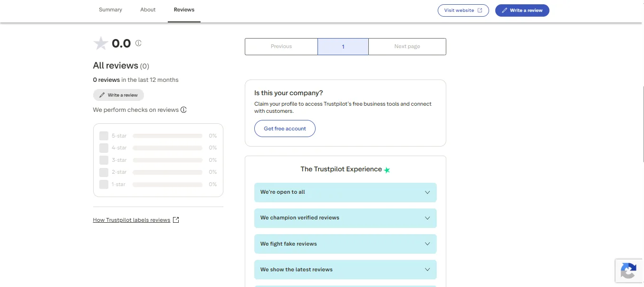The width and height of the screenshot is (644, 287).
Task: Click the 'Is this your company?' heading
Action: [x=288, y=93]
